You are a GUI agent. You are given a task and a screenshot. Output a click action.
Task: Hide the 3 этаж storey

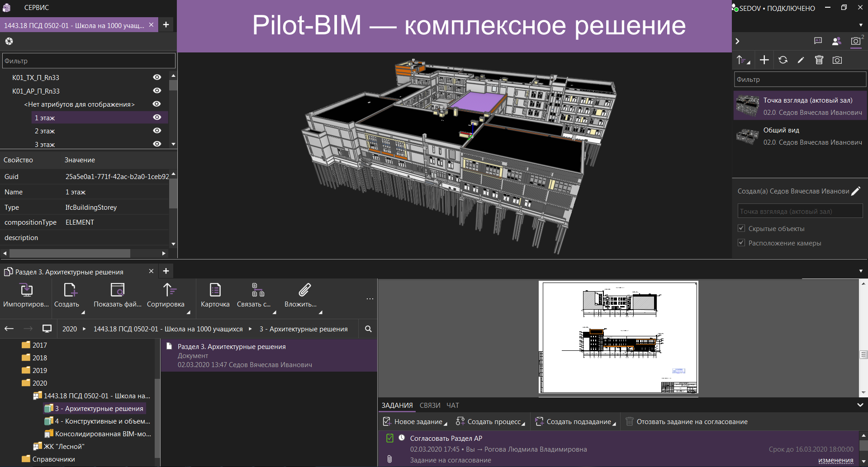pyautogui.click(x=157, y=144)
